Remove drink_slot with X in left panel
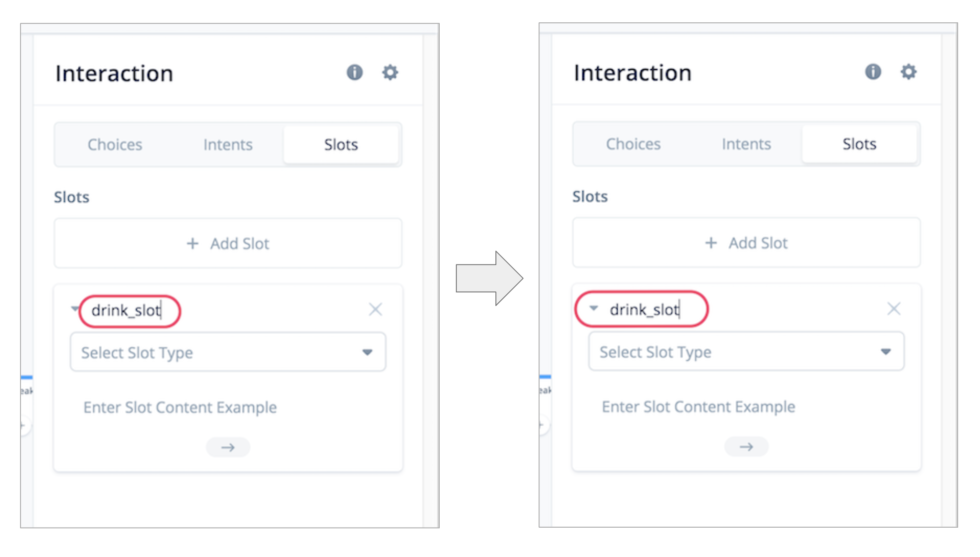 [x=375, y=309]
